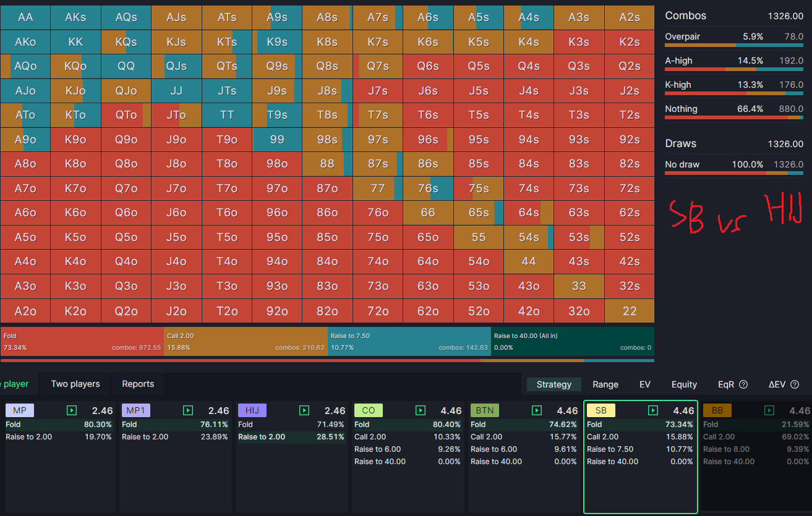Screen dimensions: 812x516
Task: Click the Nothing combos row
Action: (734, 111)
